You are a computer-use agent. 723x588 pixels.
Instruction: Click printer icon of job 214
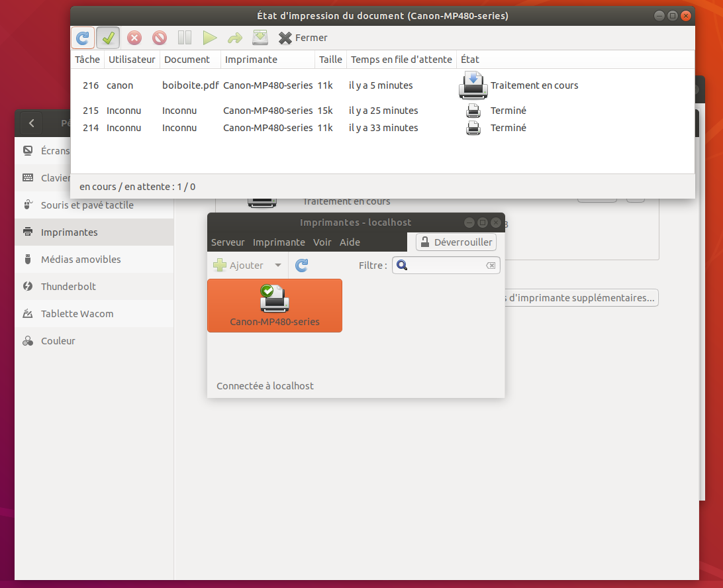pos(473,128)
